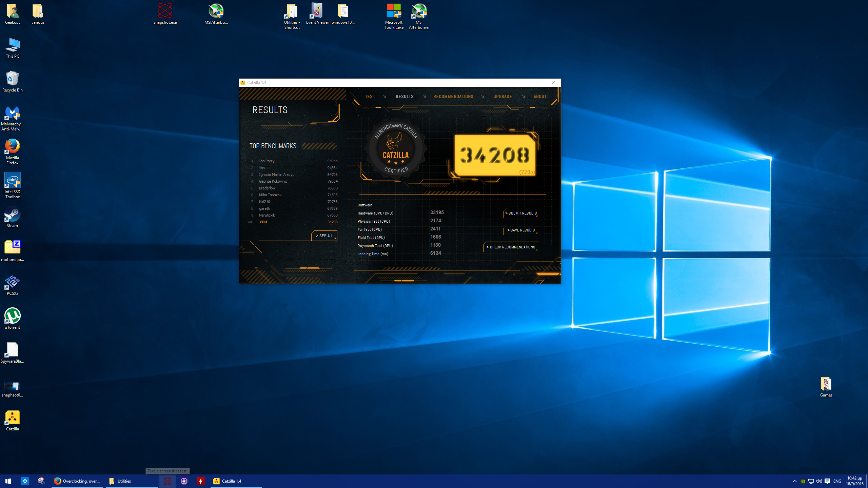
Task: Select the ikki210 benchmark row
Action: point(294,202)
